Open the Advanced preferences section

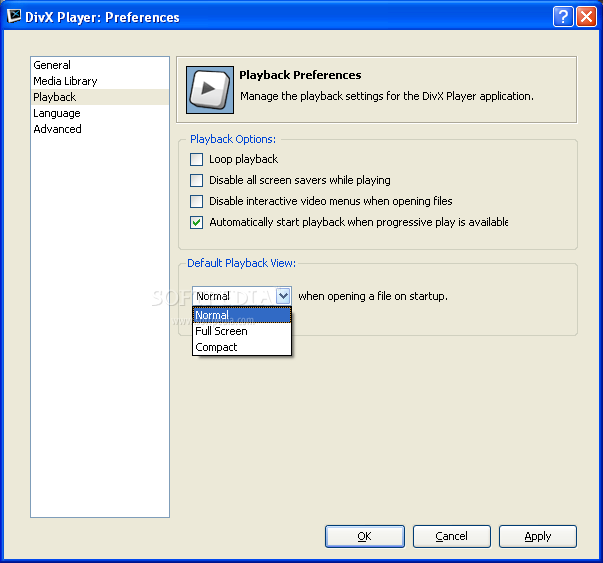100,129
